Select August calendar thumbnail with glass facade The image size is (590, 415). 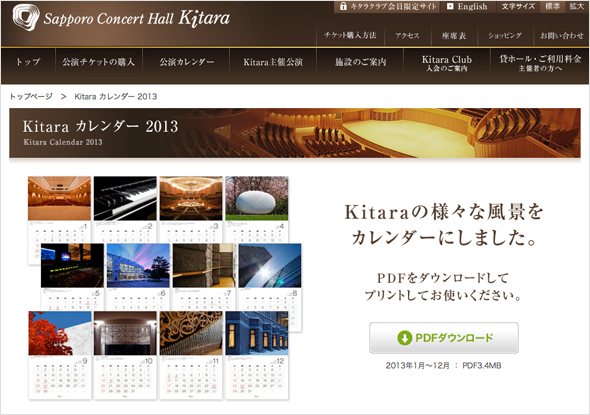point(270,266)
